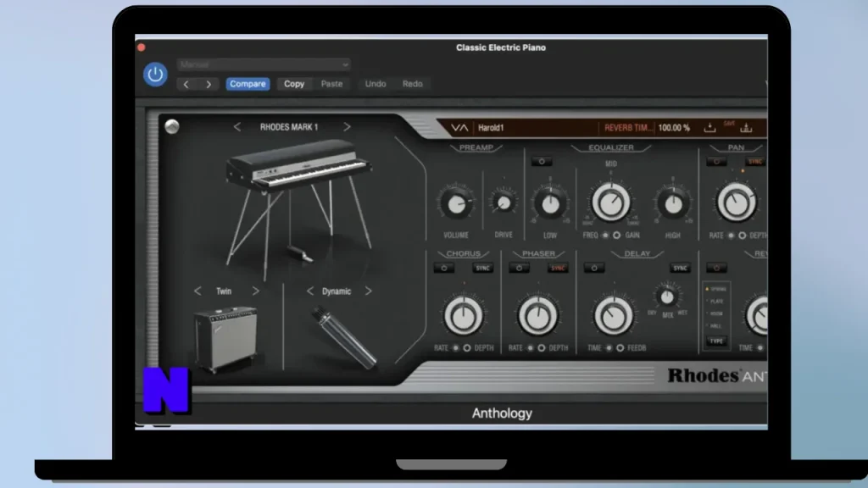Toggle the Equalizer power switch
This screenshot has height=488, width=868.
click(x=542, y=162)
